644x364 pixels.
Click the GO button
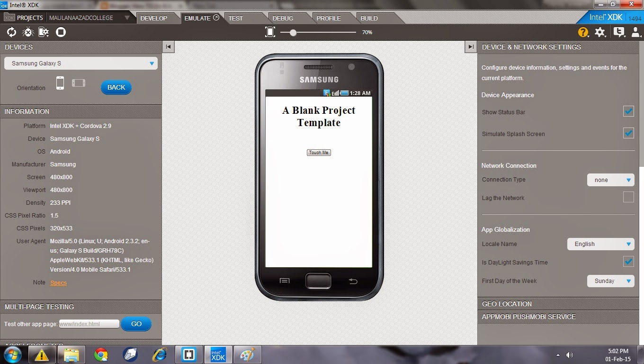pos(136,324)
